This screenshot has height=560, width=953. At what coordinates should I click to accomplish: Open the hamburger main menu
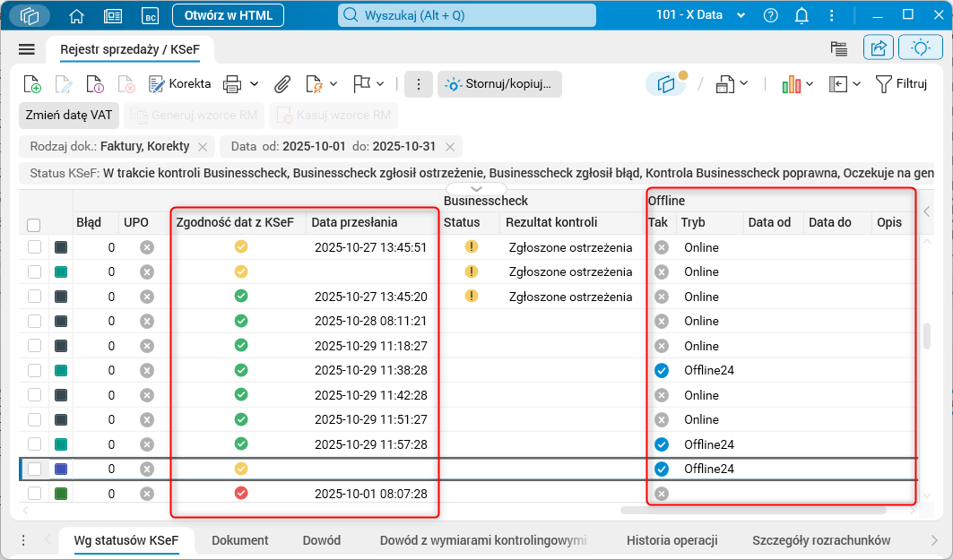pyautogui.click(x=27, y=49)
